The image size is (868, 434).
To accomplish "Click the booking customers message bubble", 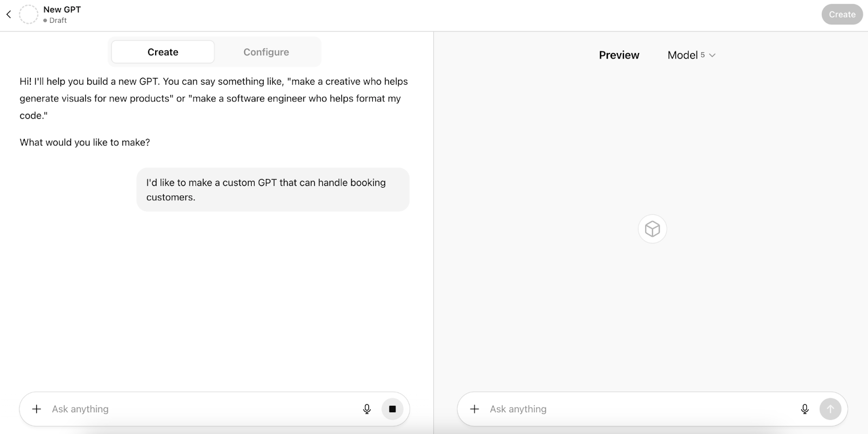I will (x=272, y=190).
